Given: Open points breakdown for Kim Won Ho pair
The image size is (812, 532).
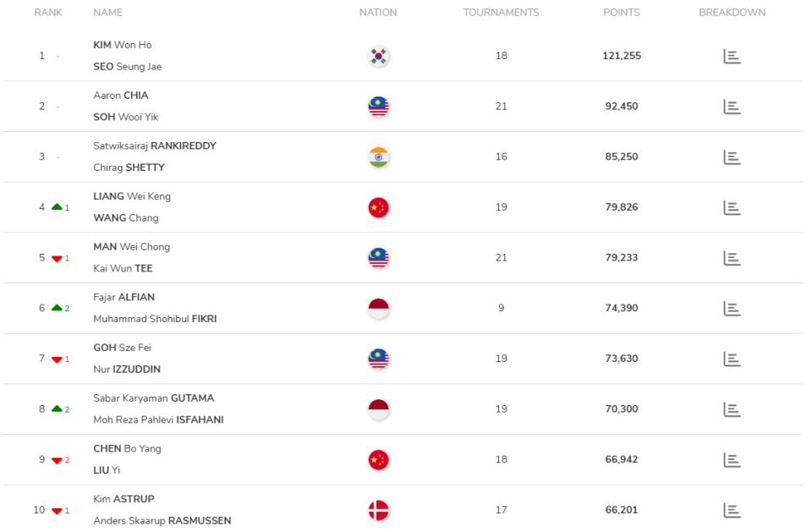Looking at the screenshot, I should point(732,57).
